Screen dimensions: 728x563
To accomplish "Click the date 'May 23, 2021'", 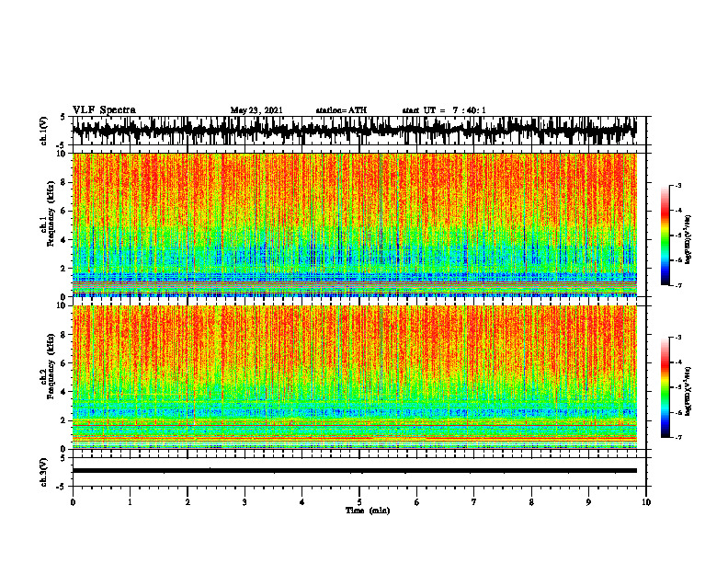I will coord(256,110).
